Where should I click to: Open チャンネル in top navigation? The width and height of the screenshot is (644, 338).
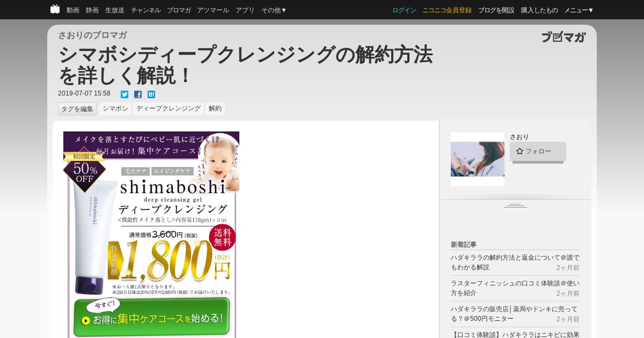tap(146, 10)
